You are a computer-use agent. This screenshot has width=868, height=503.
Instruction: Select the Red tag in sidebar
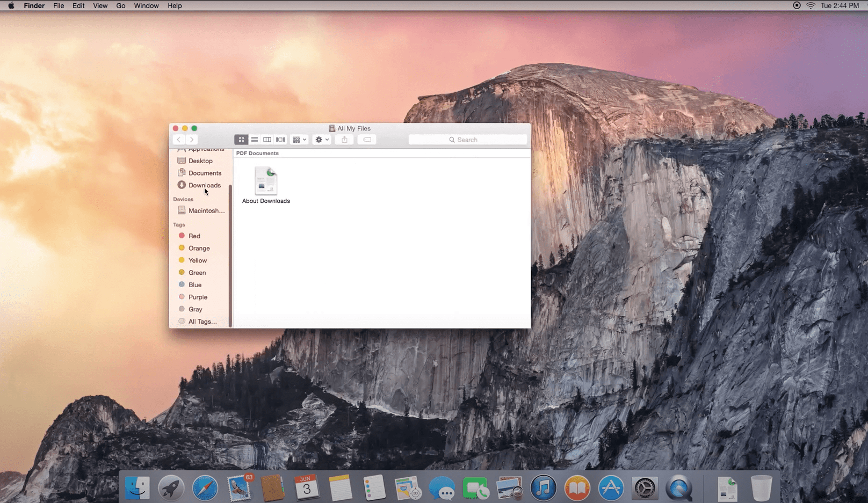194,236
